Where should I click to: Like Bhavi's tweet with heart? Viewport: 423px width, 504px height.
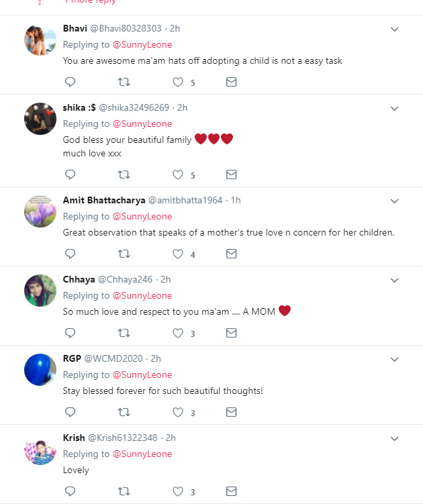[x=178, y=83]
